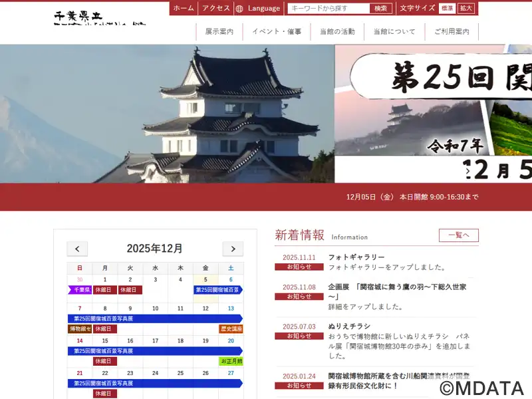
Task: Open the ご利用案内 menu item
Action: coord(452,31)
